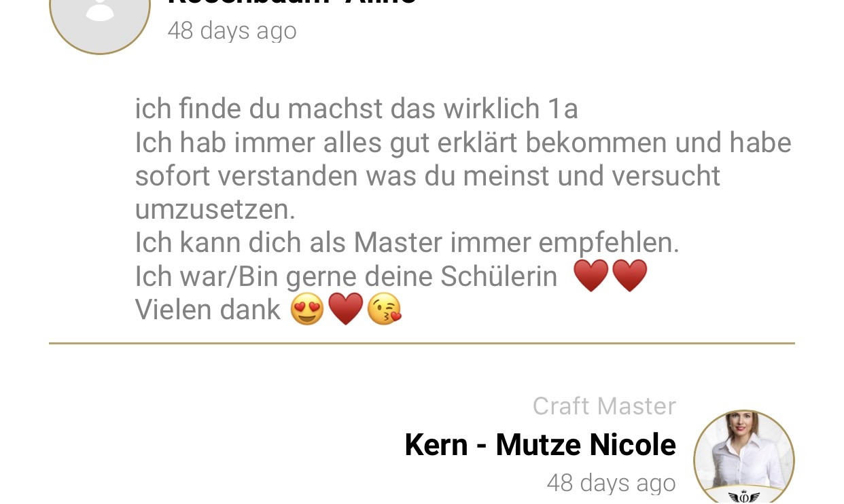Screen dimensions: 844x504
Task: Click the word umzusetzen
Action: 215,210
